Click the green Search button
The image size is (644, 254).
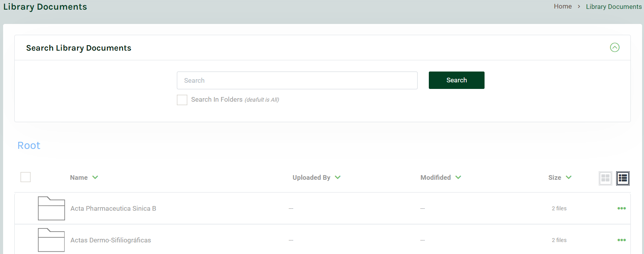pyautogui.click(x=457, y=80)
